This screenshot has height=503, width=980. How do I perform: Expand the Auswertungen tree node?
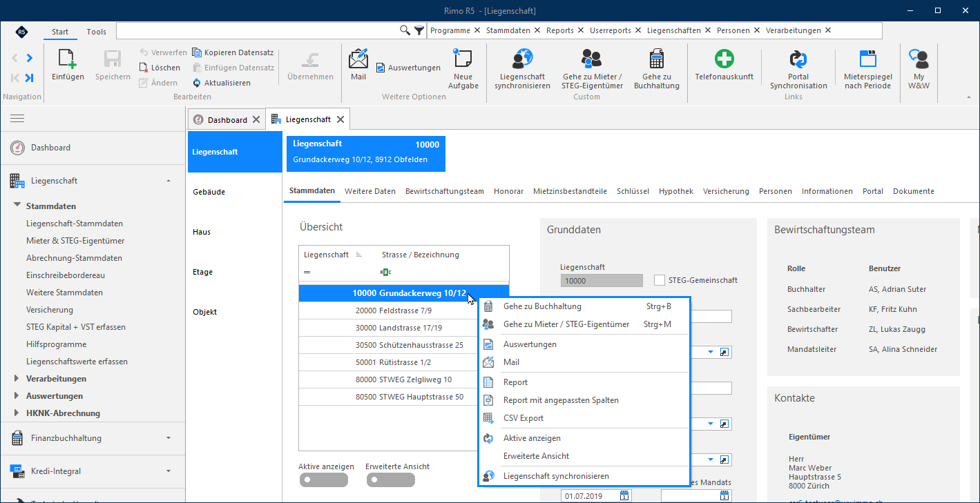(17, 395)
